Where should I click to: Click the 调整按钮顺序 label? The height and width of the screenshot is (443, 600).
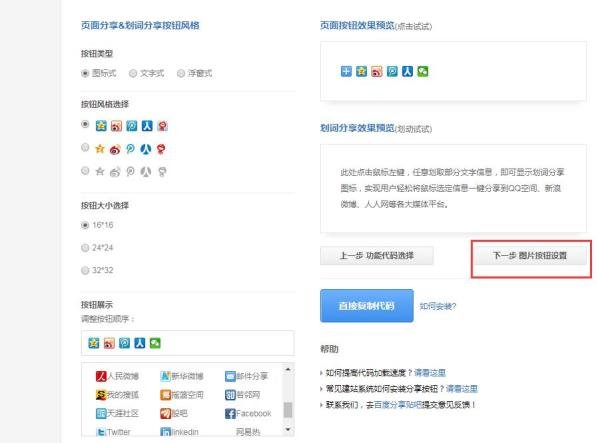coord(108,319)
